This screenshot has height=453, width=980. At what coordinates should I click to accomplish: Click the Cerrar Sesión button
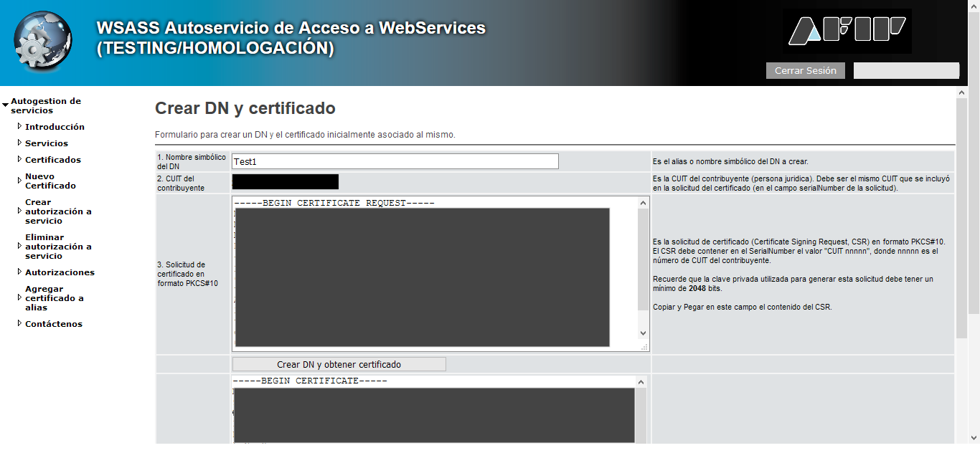point(806,71)
